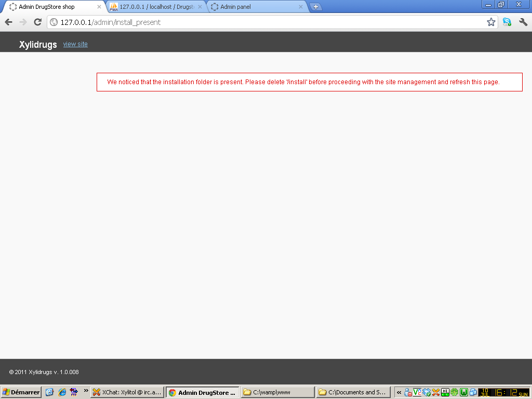Open the Démarrer start menu
Image resolution: width=532 pixels, height=399 pixels.
tap(21, 392)
